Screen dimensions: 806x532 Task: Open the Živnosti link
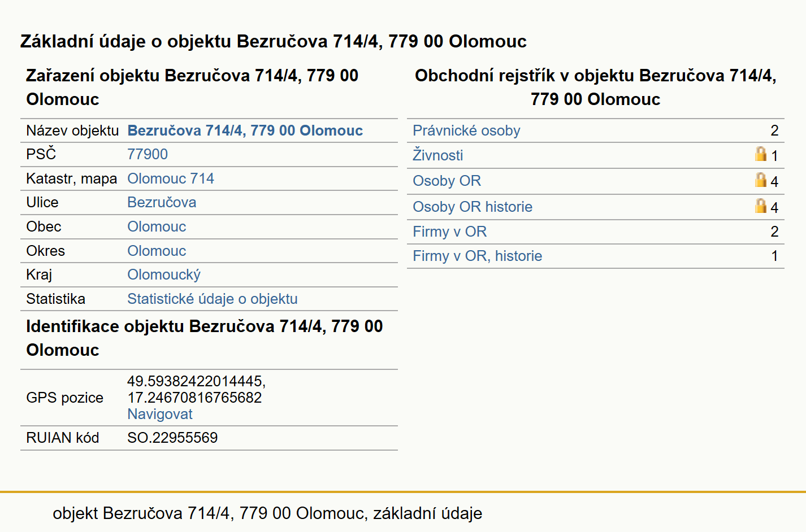(438, 155)
